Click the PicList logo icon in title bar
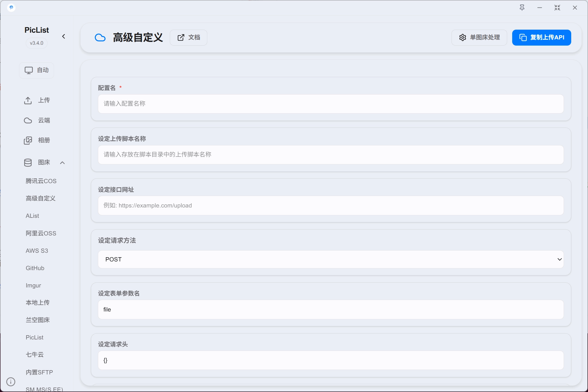Viewport: 588px width, 392px height. pos(11,8)
